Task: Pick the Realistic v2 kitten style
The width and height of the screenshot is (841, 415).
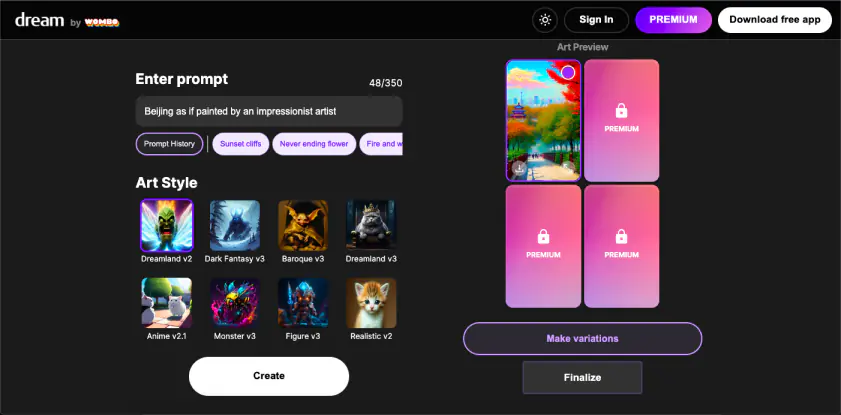Action: click(371, 303)
